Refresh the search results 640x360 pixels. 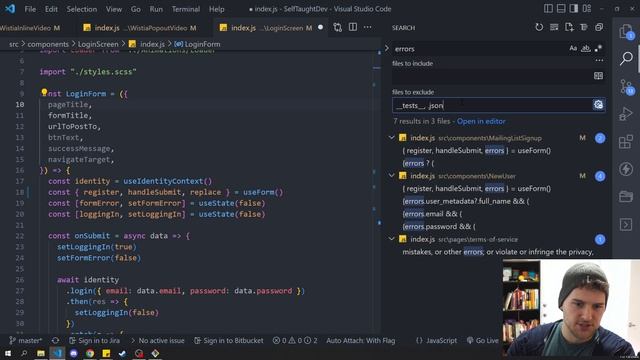539,27
